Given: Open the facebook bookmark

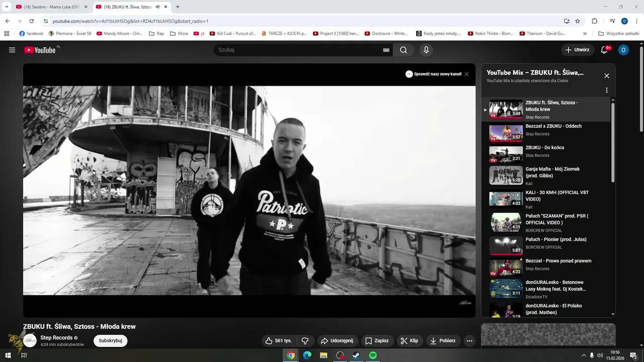Looking at the screenshot, I should [31, 34].
